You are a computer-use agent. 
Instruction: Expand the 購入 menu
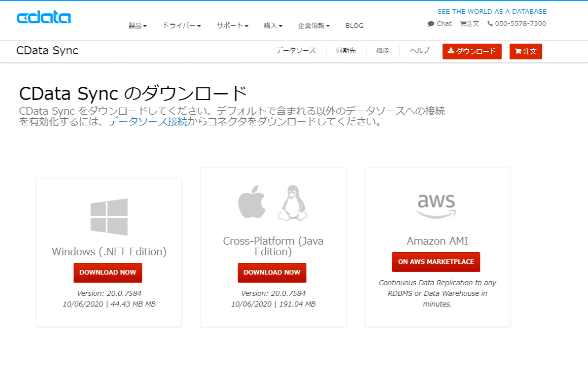pyautogui.click(x=273, y=25)
